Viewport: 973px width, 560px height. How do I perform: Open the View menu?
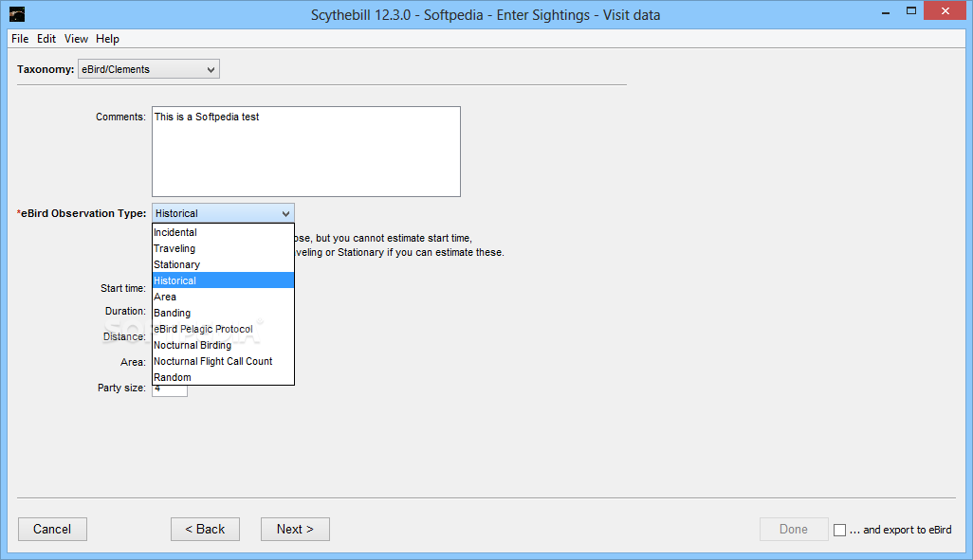[x=76, y=39]
